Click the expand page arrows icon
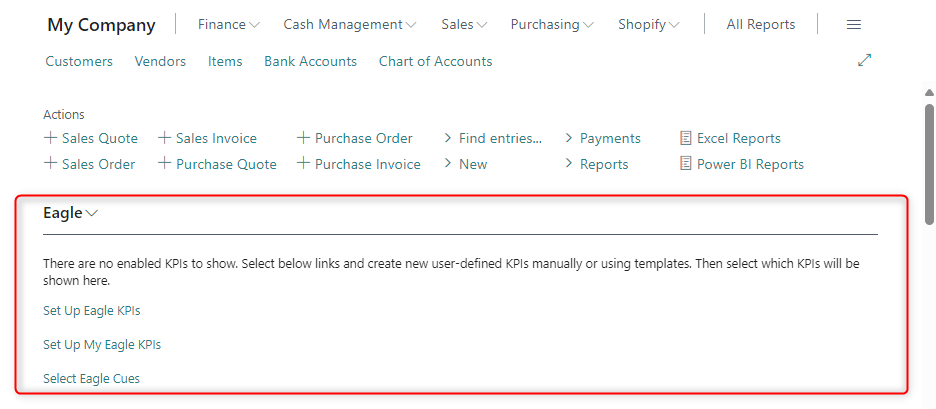936x409 pixels. 865,60
